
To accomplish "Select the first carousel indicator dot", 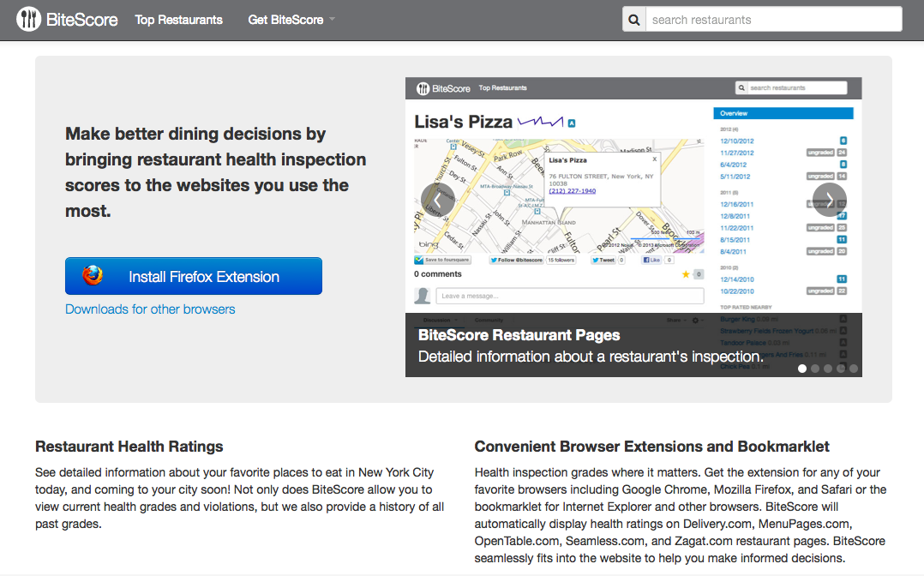I will [802, 369].
